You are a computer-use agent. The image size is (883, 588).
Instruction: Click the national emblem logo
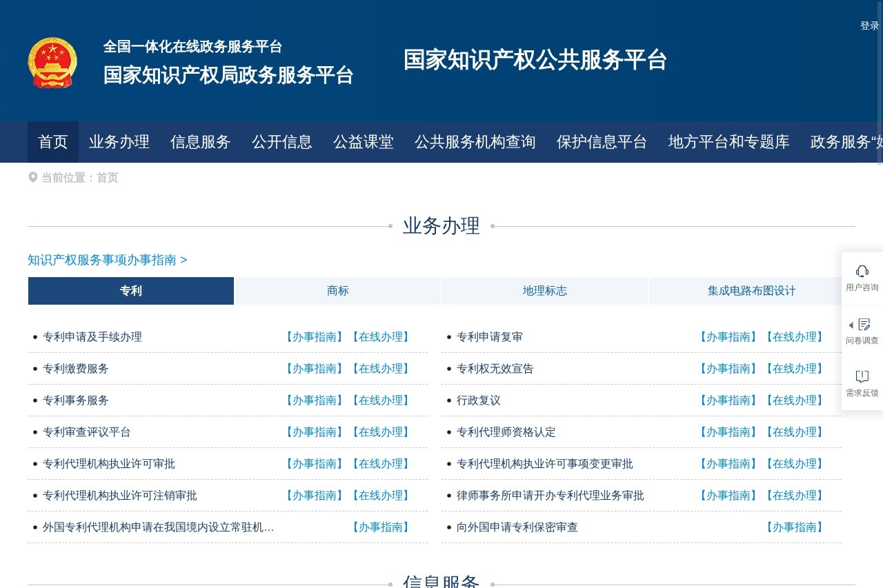[53, 62]
